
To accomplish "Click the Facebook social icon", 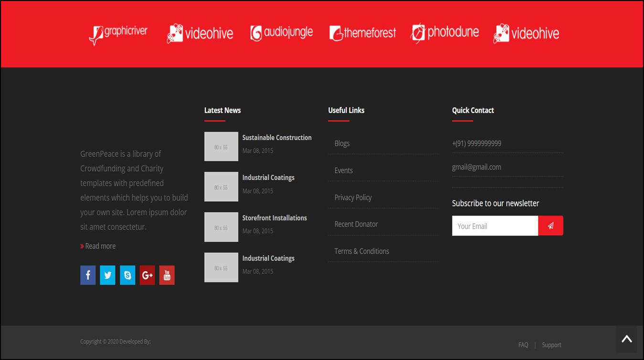I will 88,275.
